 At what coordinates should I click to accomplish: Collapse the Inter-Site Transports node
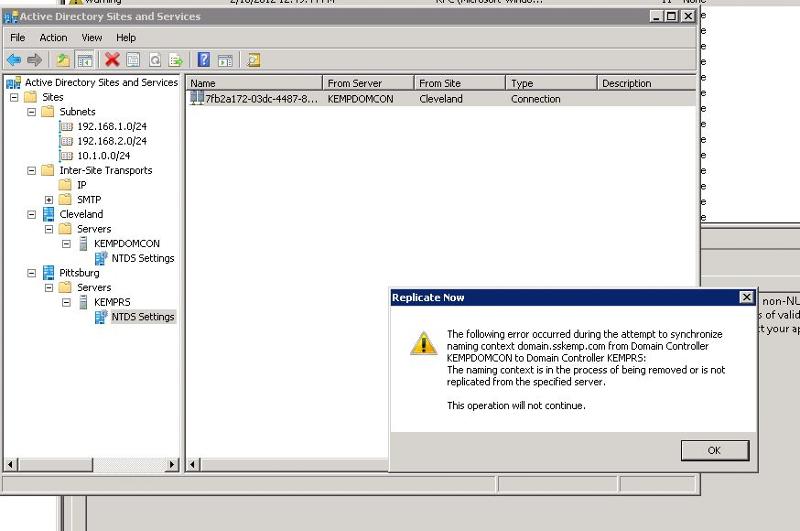pos(32,170)
